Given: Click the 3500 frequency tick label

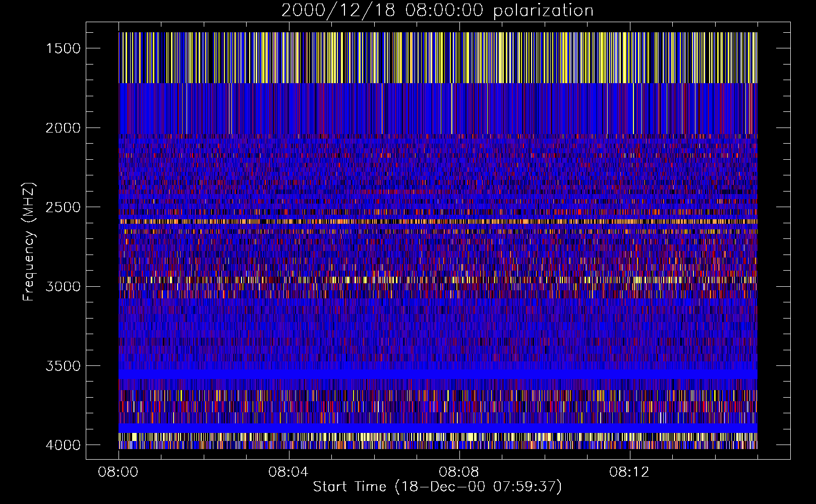Looking at the screenshot, I should (x=63, y=366).
